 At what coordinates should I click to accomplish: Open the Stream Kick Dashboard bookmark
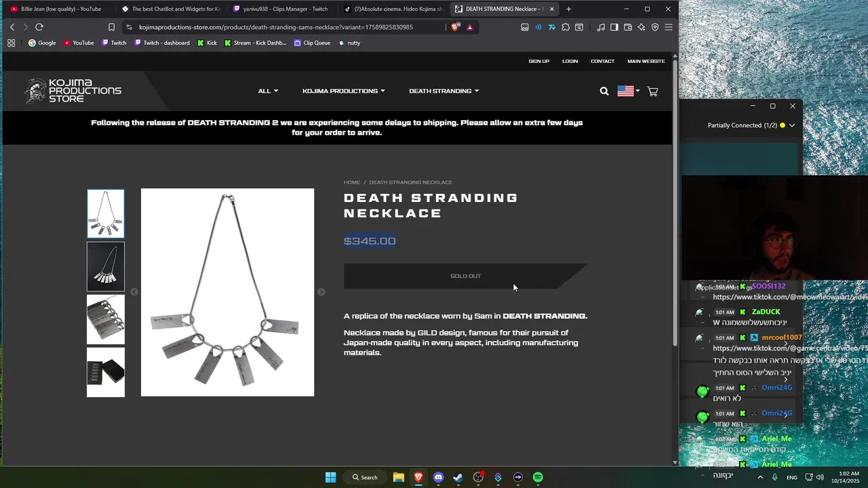(255, 43)
